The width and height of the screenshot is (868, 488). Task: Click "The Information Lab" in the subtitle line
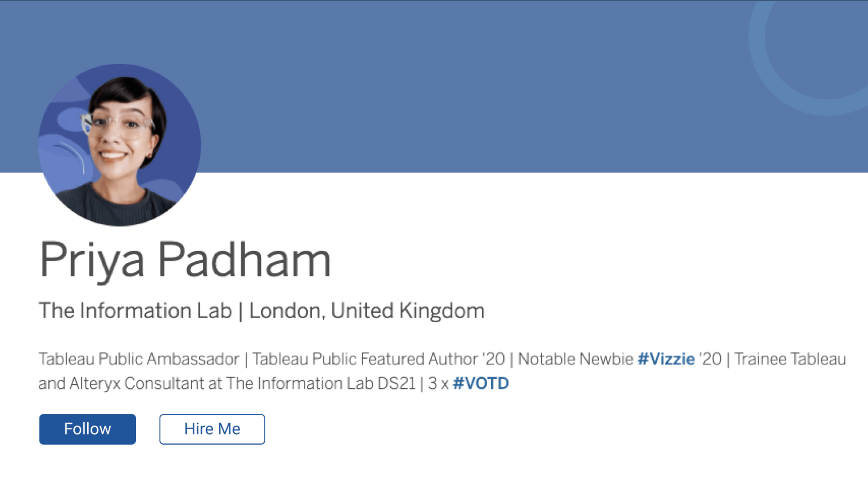coord(135,311)
